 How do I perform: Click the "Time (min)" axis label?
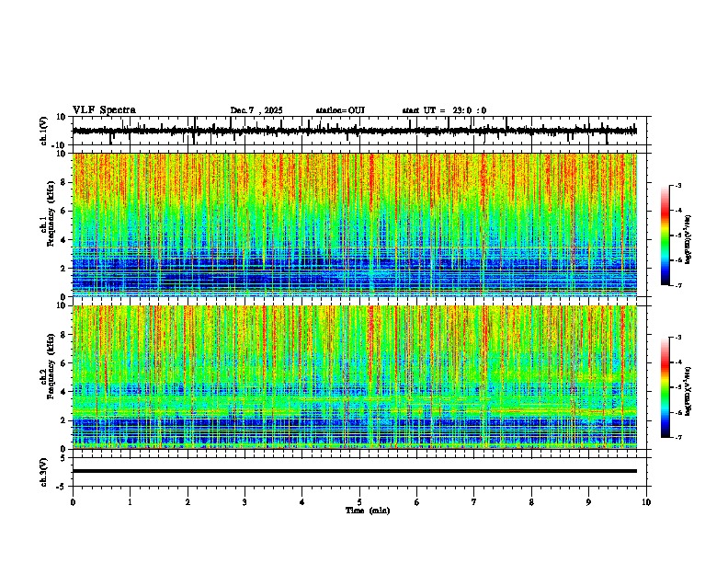click(368, 511)
